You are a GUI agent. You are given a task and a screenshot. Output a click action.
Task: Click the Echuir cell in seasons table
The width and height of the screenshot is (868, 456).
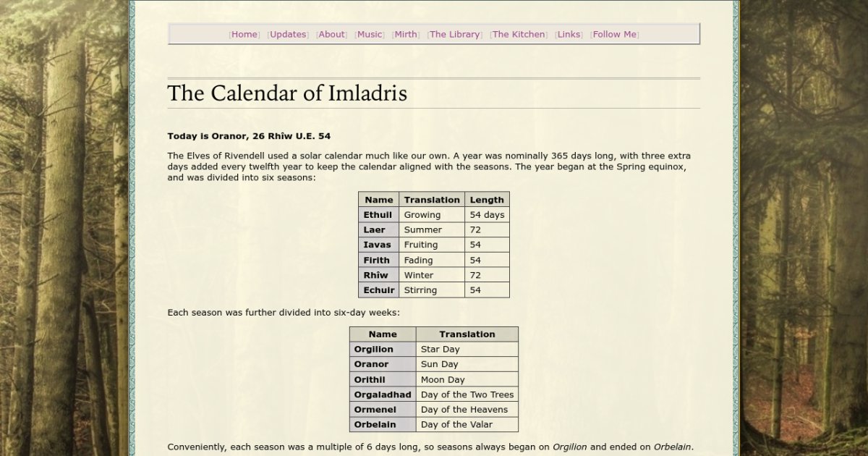point(379,290)
